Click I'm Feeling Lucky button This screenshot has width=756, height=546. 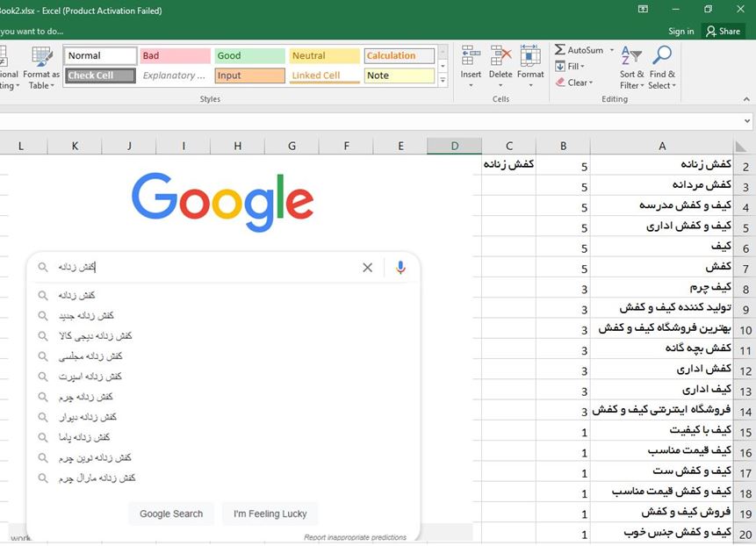pyautogui.click(x=270, y=514)
